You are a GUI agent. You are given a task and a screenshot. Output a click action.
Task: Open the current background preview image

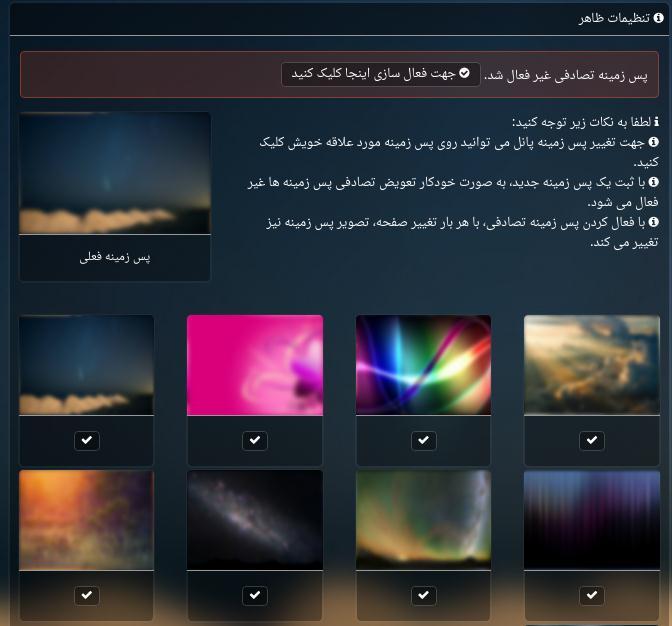tap(115, 173)
